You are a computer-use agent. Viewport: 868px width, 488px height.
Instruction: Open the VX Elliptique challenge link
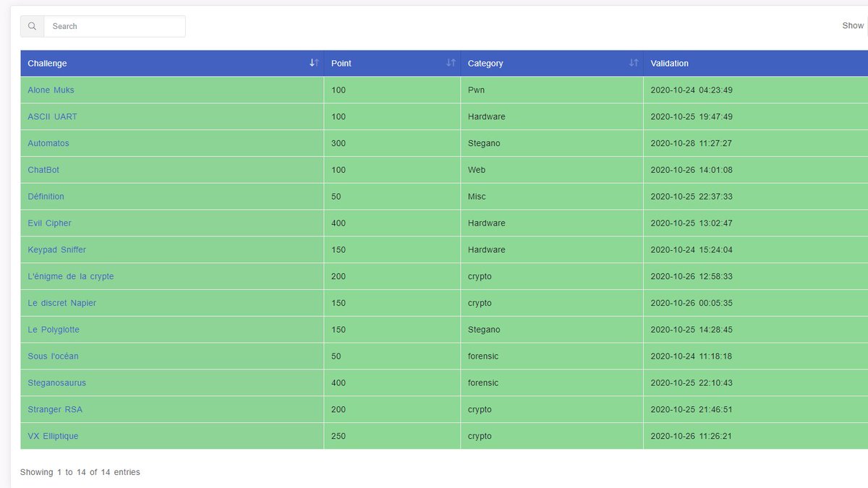(53, 437)
